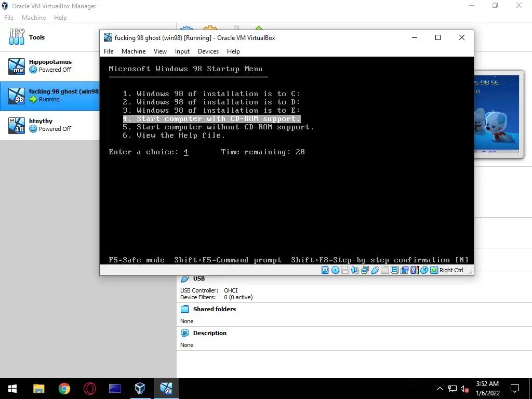This screenshot has height=399, width=532.
Task: Click the Device Filters 0 (0 active) value
Action: click(x=238, y=297)
